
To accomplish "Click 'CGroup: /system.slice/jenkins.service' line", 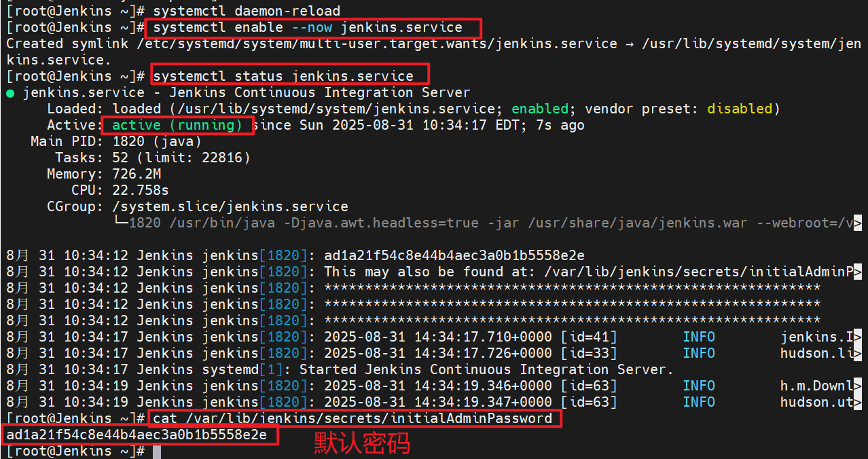I will pos(198,206).
